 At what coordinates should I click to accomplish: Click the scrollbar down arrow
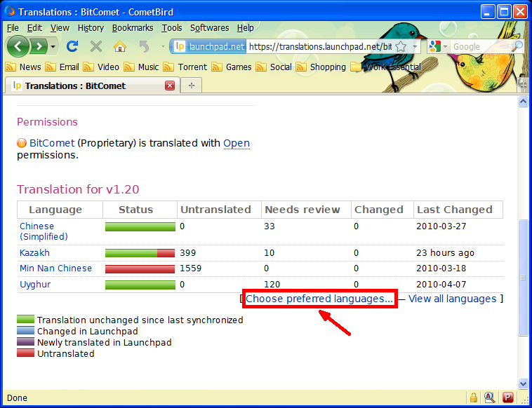tap(523, 383)
